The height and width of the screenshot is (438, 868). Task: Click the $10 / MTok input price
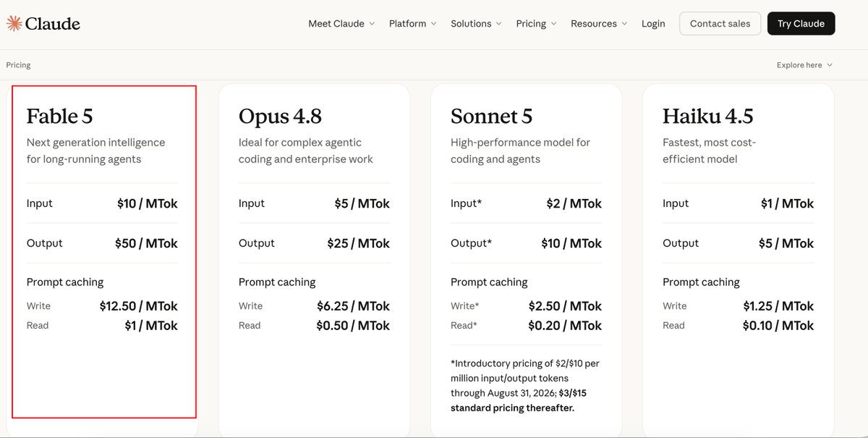point(148,203)
